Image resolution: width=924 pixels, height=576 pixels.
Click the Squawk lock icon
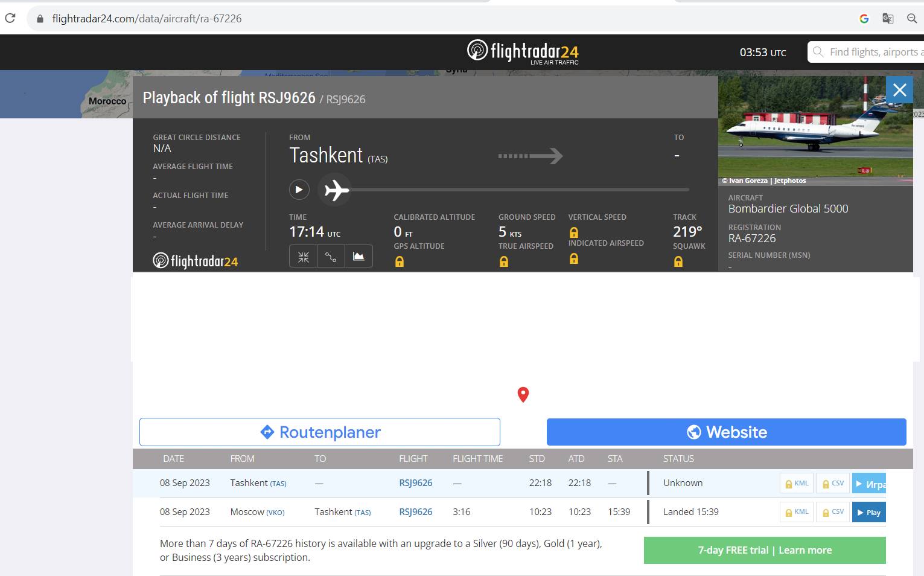[x=678, y=261]
